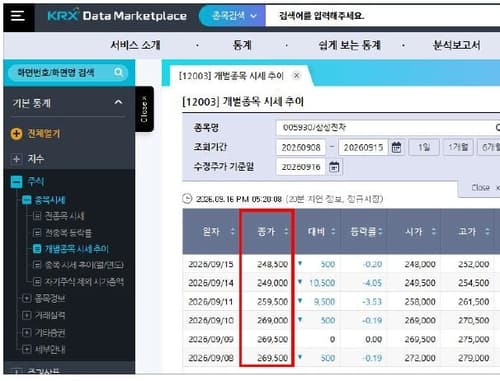Edit the start date 20260908 field
Image resolution: width=500 pixels, height=381 pixels.
pyautogui.click(x=301, y=147)
